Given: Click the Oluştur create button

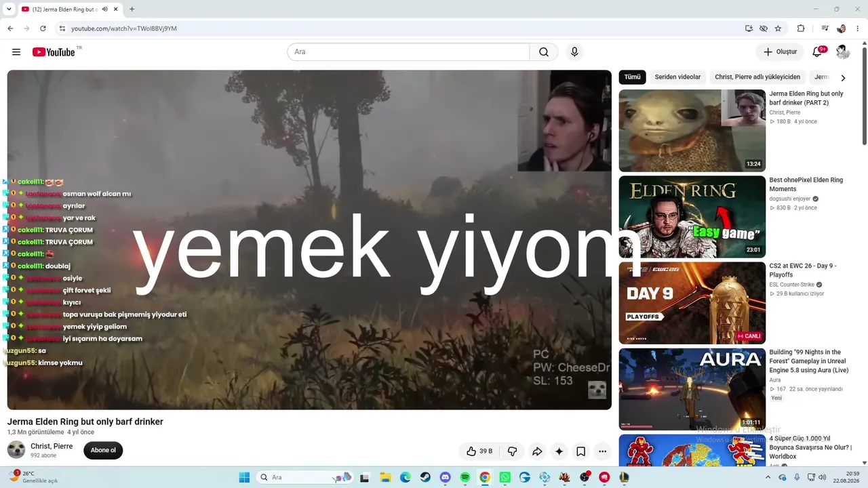Looking at the screenshot, I should click(780, 52).
